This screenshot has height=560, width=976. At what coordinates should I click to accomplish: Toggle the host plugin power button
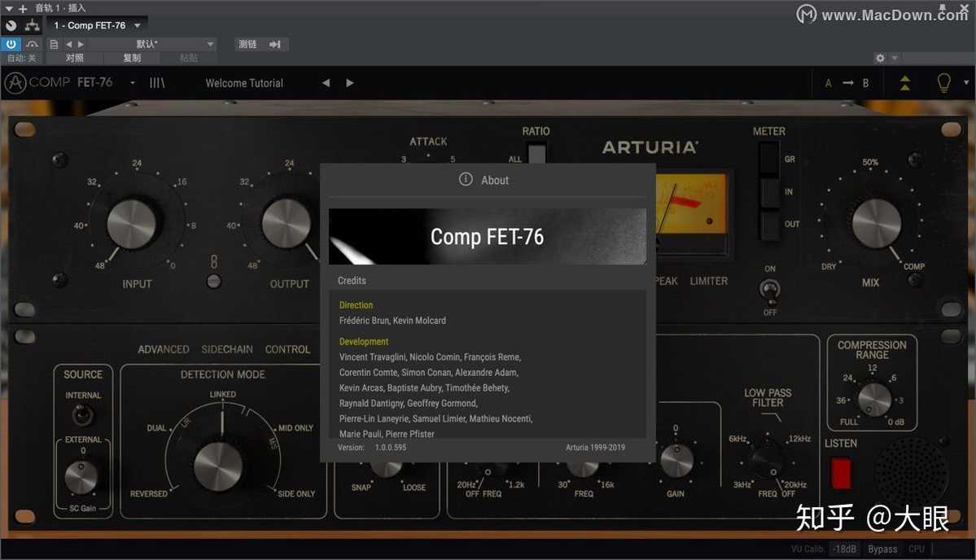(x=11, y=44)
